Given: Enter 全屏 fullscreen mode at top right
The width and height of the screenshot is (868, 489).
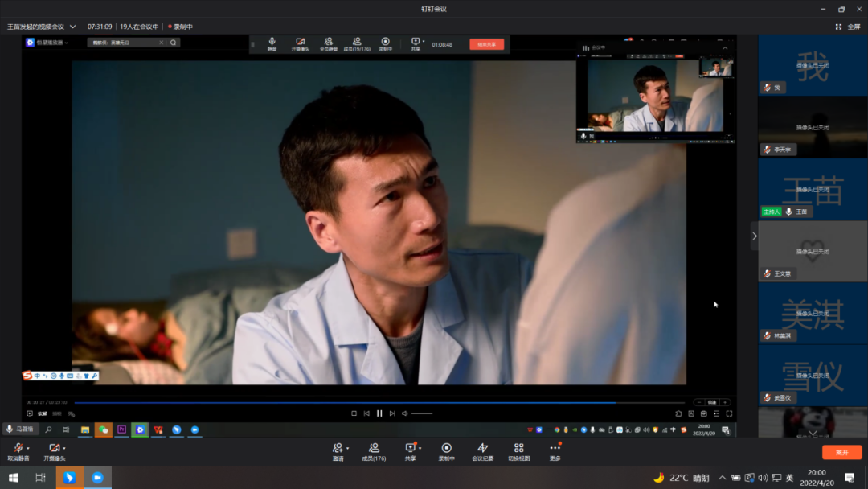Looking at the screenshot, I should click(848, 27).
